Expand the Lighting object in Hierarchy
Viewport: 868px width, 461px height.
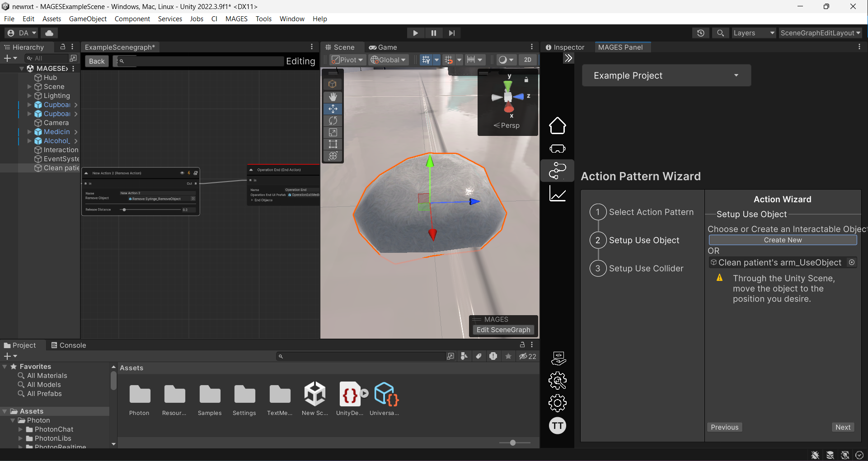pyautogui.click(x=30, y=96)
